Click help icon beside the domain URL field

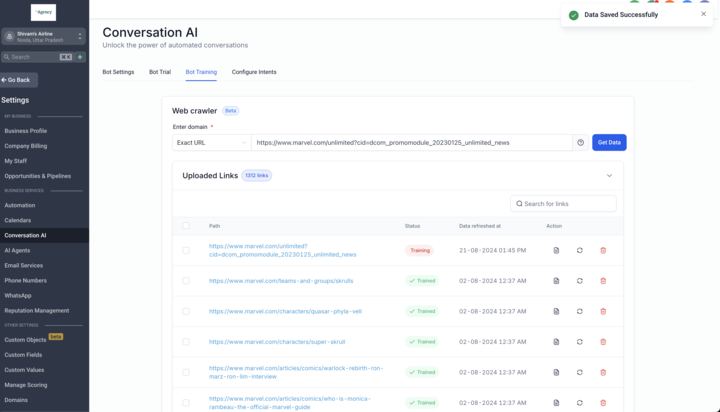click(580, 143)
